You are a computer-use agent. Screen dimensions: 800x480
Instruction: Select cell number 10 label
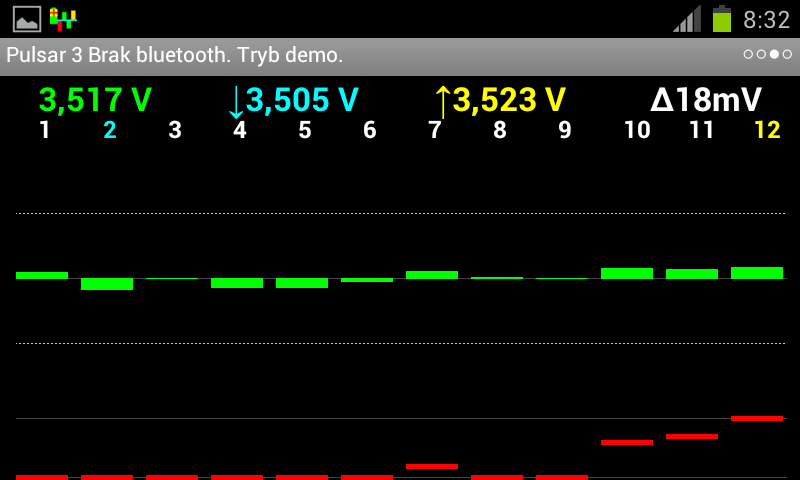coord(637,130)
